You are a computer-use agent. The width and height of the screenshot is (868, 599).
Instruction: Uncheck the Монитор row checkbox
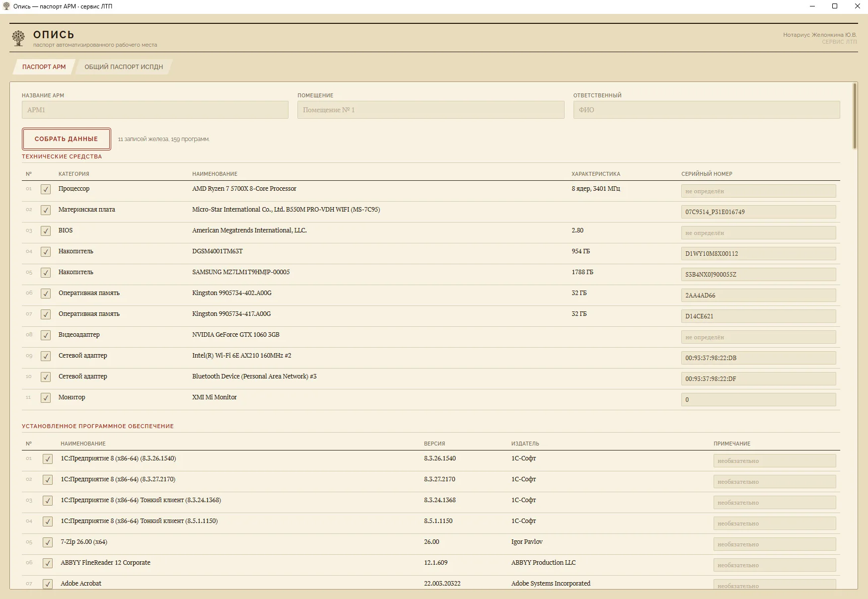(46, 398)
